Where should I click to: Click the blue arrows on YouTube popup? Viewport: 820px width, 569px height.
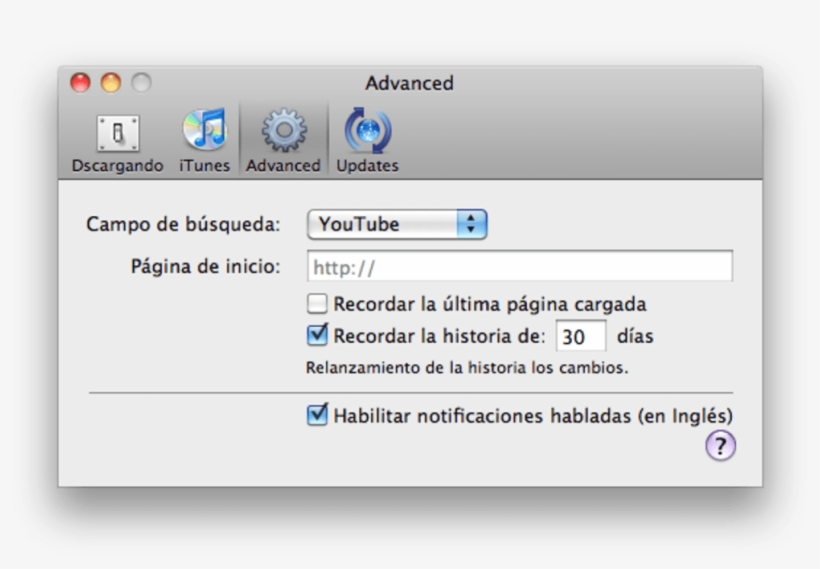[471, 225]
